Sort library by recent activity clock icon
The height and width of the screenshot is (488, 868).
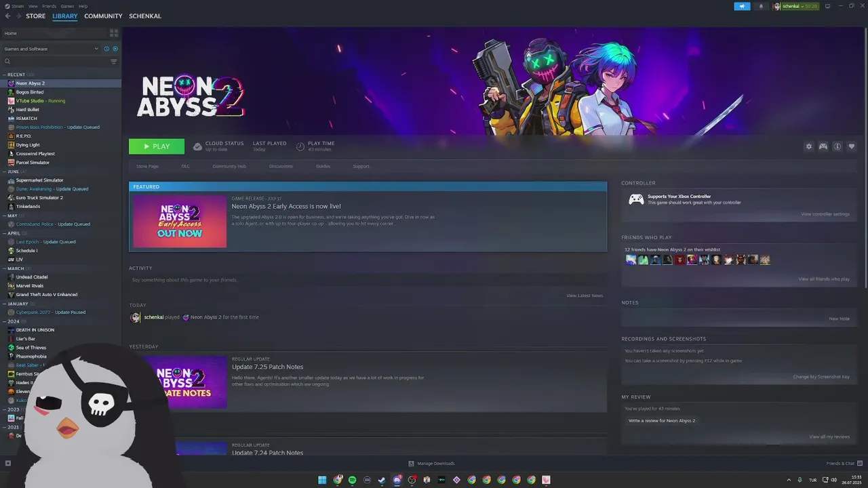106,49
